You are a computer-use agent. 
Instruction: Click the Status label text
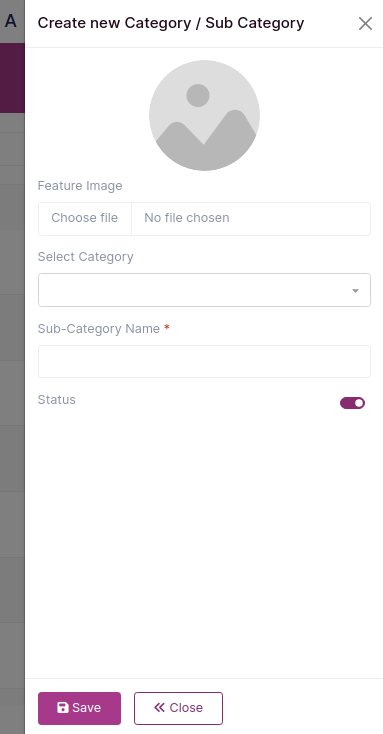click(57, 400)
